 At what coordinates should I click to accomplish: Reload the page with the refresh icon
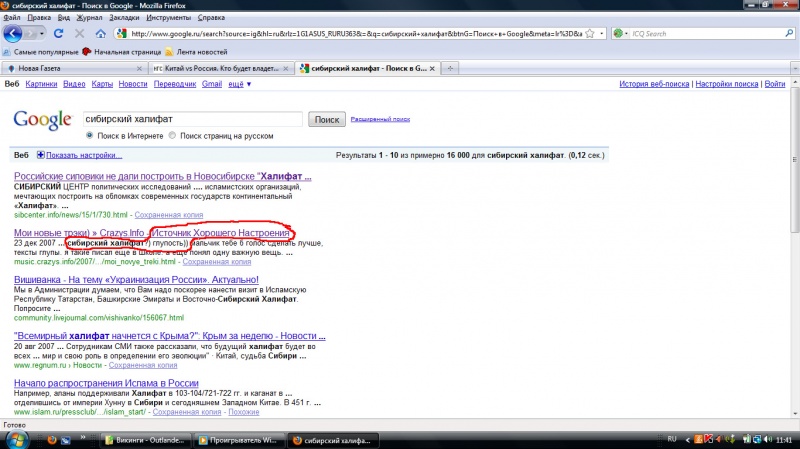click(x=58, y=34)
